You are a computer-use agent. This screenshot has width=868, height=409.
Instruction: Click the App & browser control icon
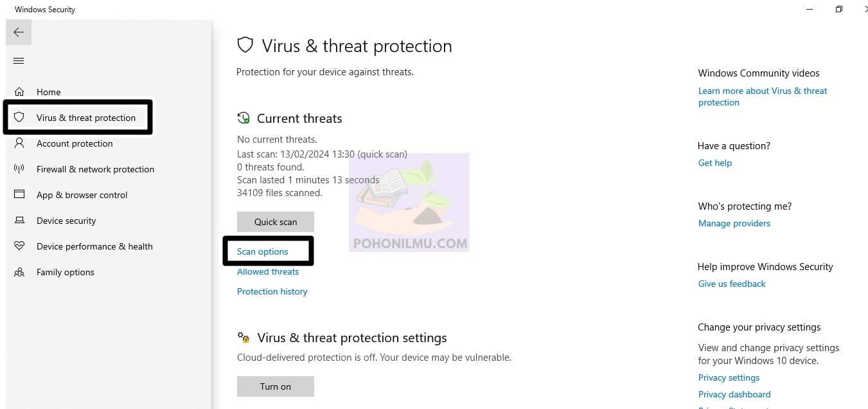[x=19, y=194]
